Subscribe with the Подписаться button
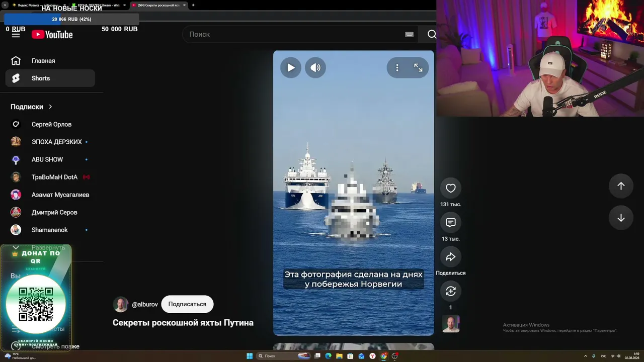Image resolution: width=644 pixels, height=362 pixels. tap(187, 304)
